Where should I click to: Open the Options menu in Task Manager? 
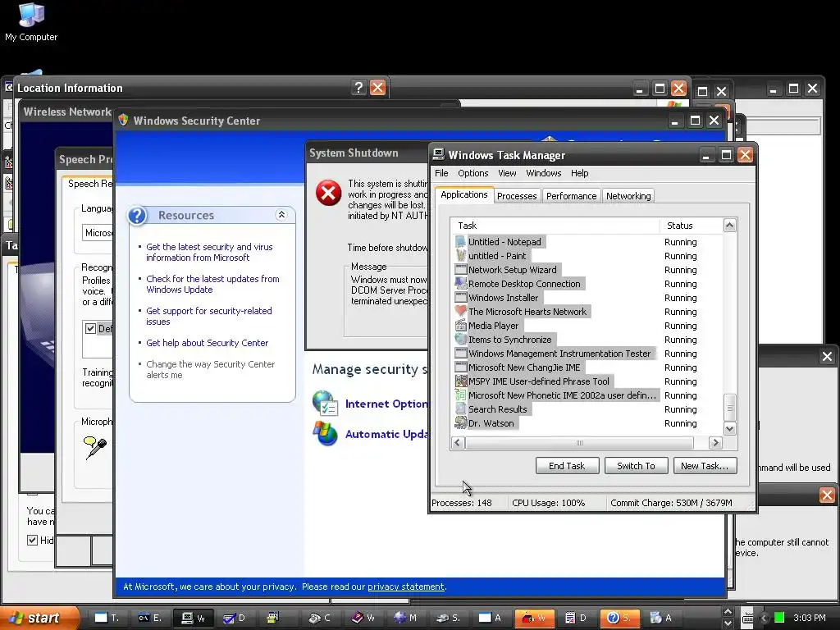coord(473,173)
